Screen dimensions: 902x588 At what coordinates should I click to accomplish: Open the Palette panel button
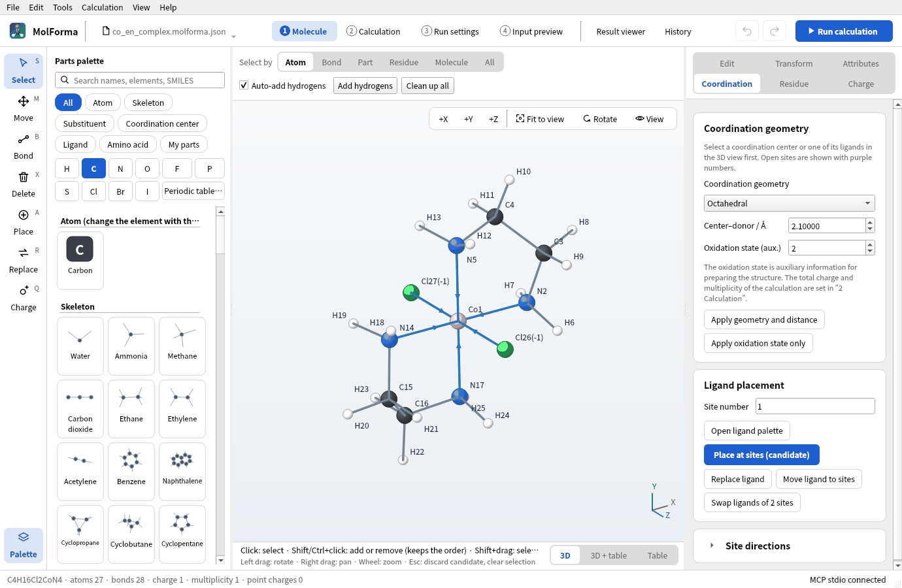click(x=24, y=545)
